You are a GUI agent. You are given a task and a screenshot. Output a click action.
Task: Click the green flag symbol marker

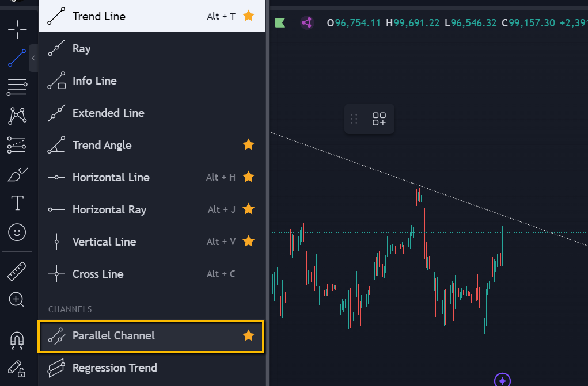[280, 21]
